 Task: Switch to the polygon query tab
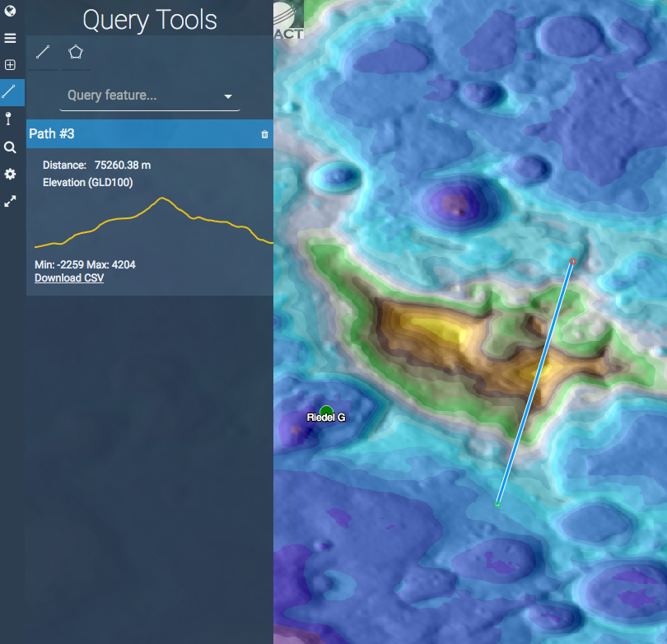(76, 51)
